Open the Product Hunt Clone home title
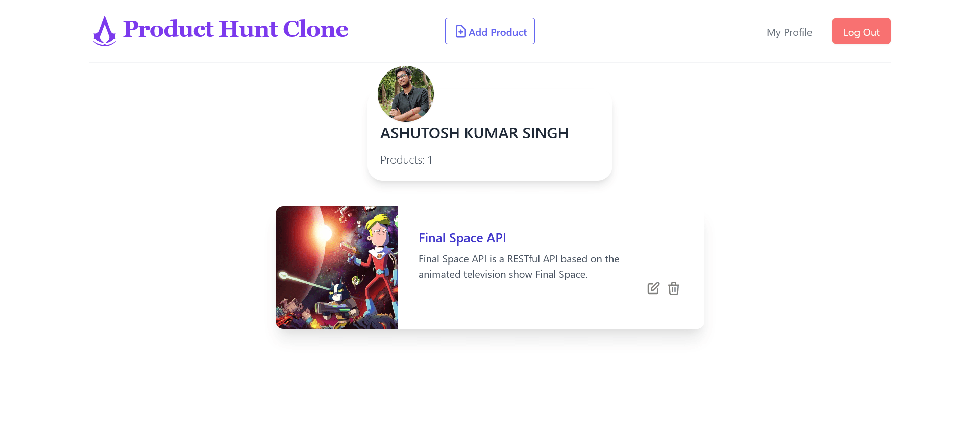The image size is (980, 439). 235,29
